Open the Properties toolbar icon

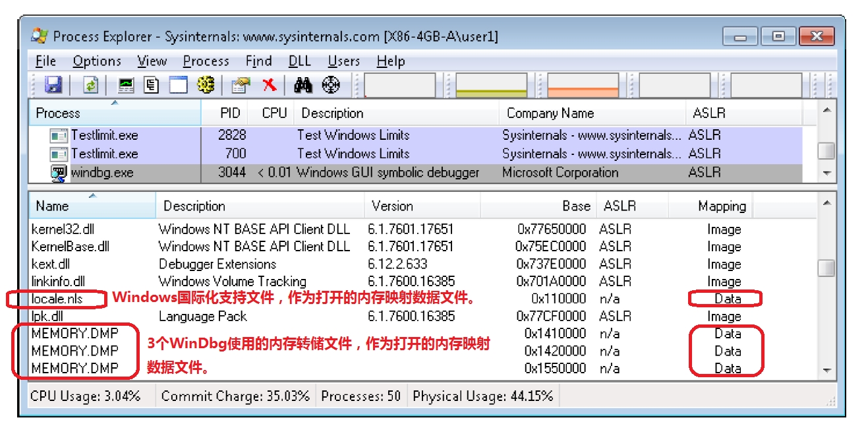[241, 85]
